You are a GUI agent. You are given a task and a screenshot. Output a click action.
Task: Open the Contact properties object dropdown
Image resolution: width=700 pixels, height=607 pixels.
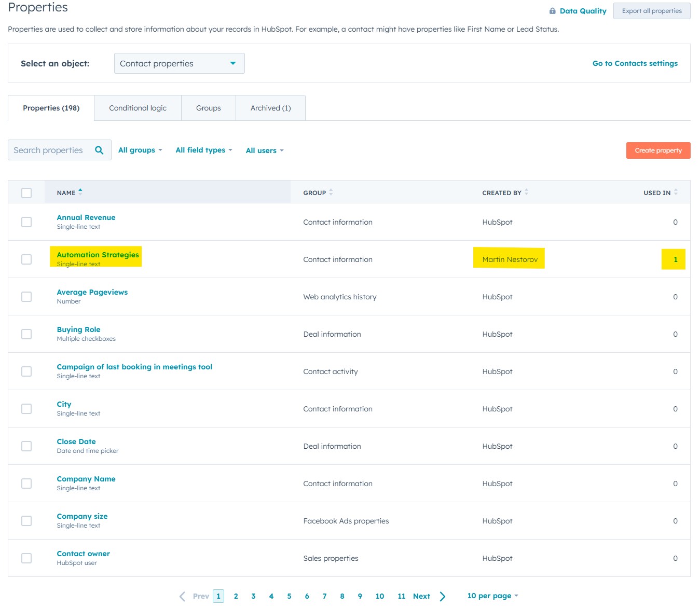pos(179,63)
